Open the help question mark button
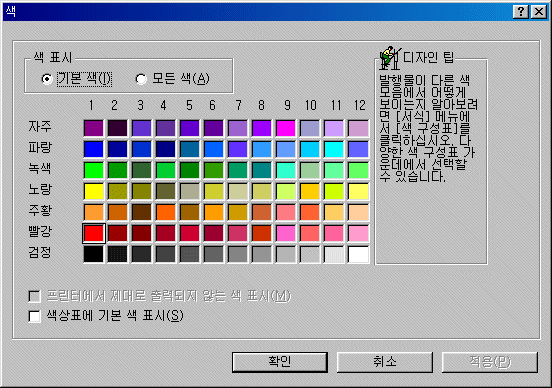The image size is (552, 388). pyautogui.click(x=521, y=12)
